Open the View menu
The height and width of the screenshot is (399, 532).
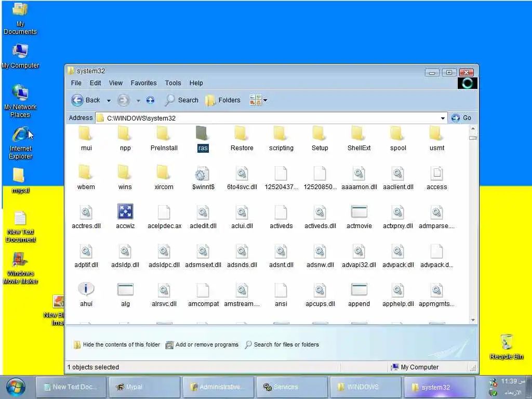pos(116,83)
